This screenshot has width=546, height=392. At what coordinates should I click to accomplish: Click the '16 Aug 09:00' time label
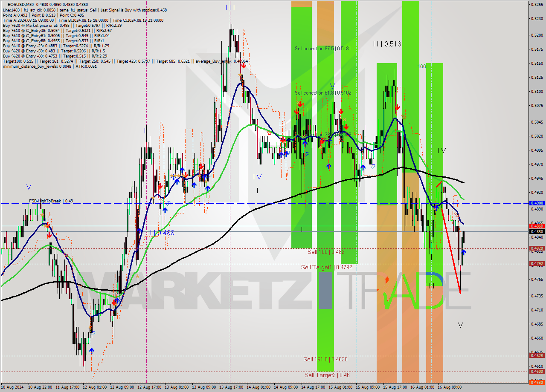[x=449, y=387]
